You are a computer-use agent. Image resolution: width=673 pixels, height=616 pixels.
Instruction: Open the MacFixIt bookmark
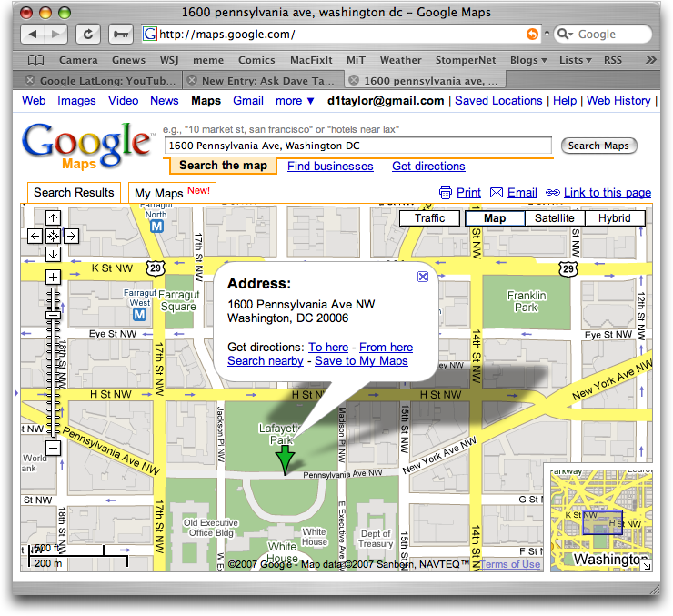click(x=311, y=60)
